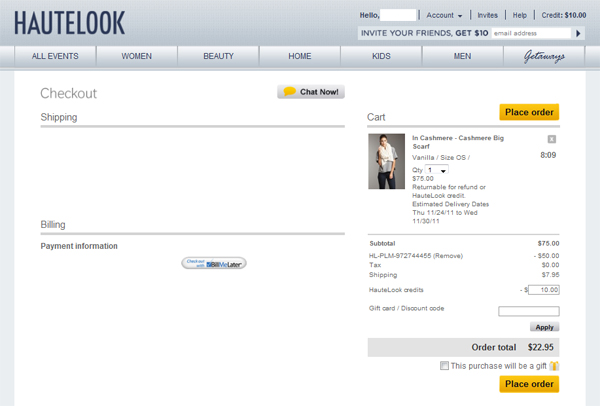Open the Getaways tab
This screenshot has width=600, height=406.
coord(544,56)
